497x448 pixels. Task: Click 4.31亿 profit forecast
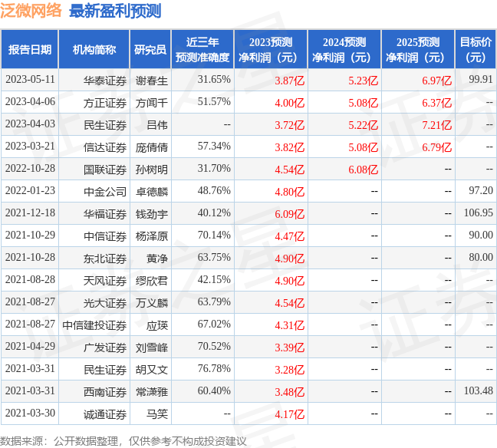point(289,325)
